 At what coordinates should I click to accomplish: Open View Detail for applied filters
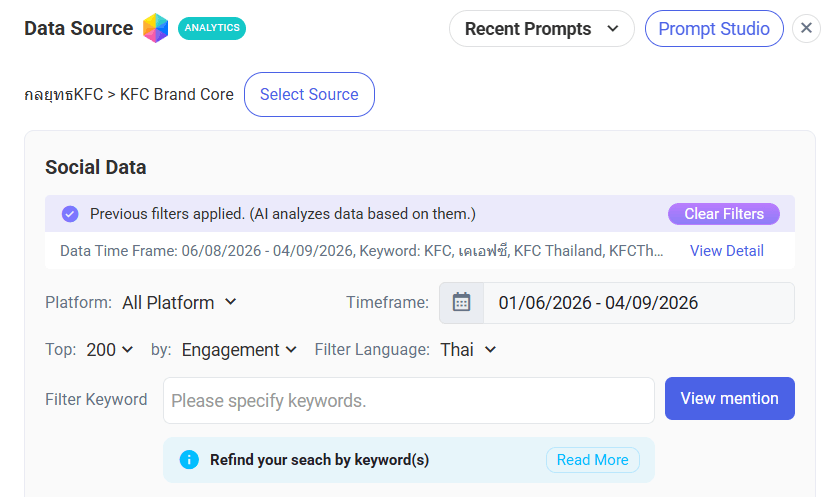point(726,251)
